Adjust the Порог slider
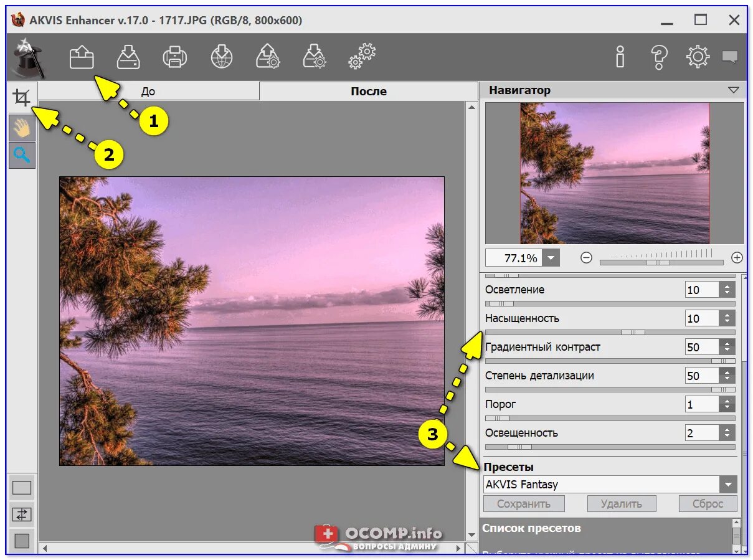This screenshot has height=560, width=753. (x=610, y=418)
